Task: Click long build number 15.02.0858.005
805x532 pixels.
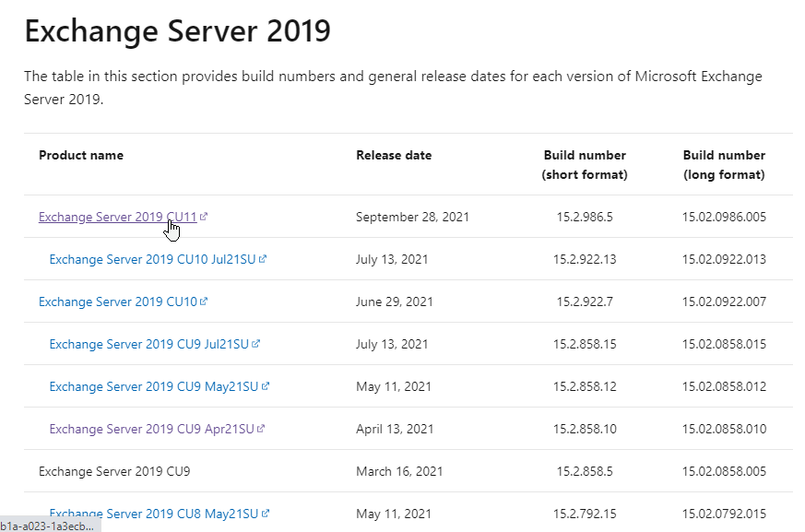Action: 724,471
